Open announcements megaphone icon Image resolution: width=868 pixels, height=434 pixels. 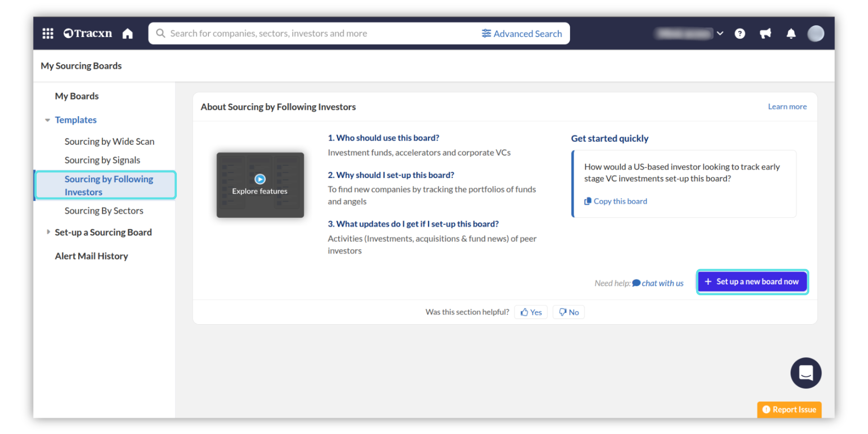click(x=765, y=33)
